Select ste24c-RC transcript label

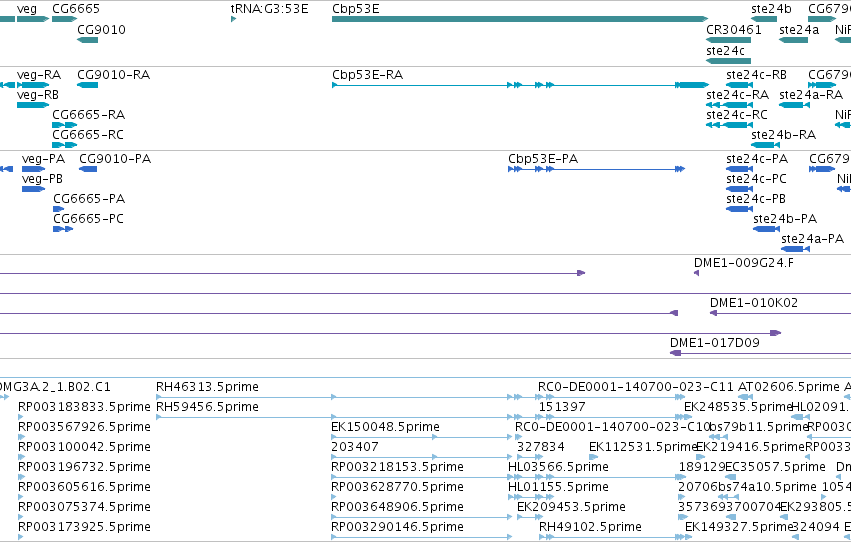click(x=736, y=114)
